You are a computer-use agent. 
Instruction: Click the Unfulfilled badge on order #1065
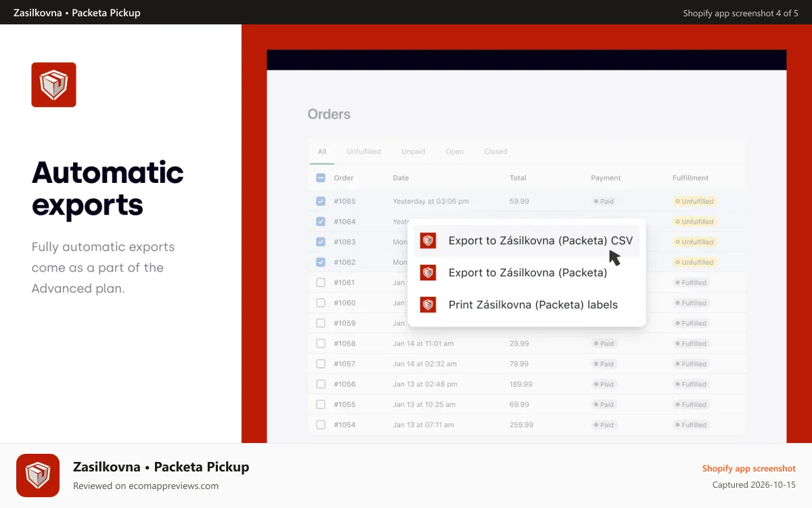tap(695, 201)
